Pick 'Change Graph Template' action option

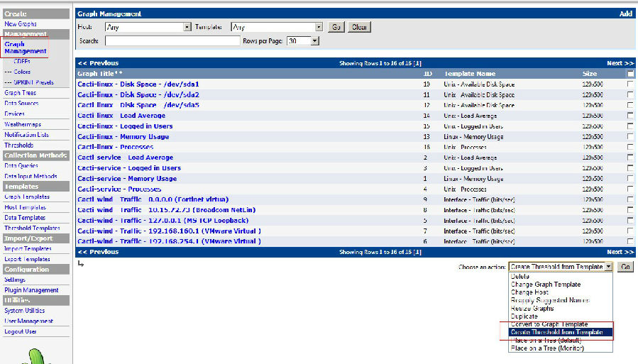[x=546, y=285]
